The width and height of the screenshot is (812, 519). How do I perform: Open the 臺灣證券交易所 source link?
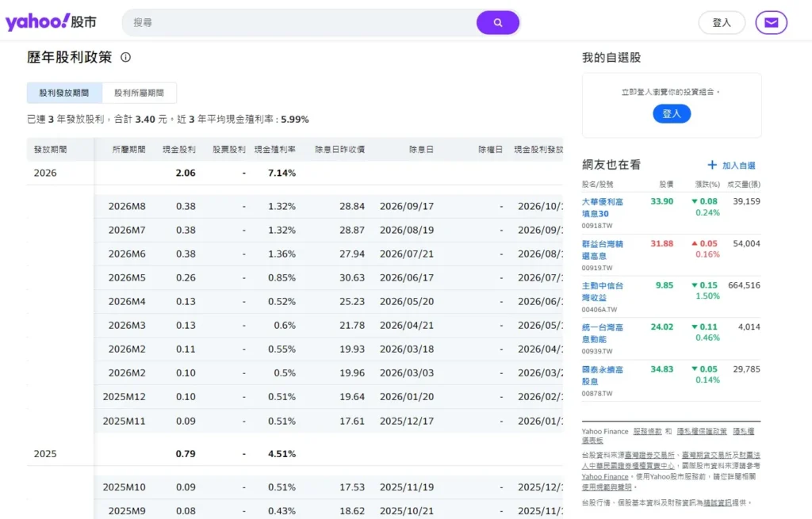[x=649, y=455]
